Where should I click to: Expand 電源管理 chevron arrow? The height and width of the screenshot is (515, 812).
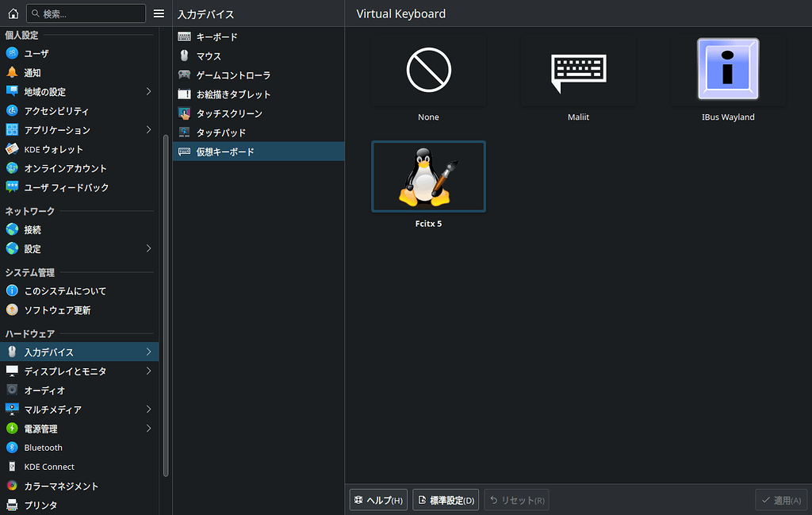click(148, 429)
